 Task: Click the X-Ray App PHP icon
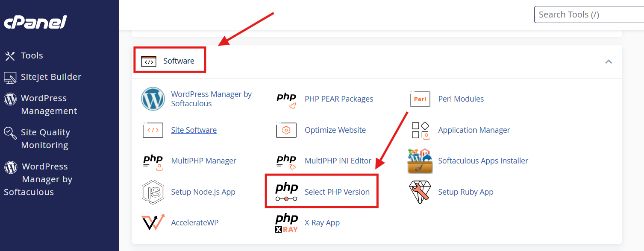(286, 223)
